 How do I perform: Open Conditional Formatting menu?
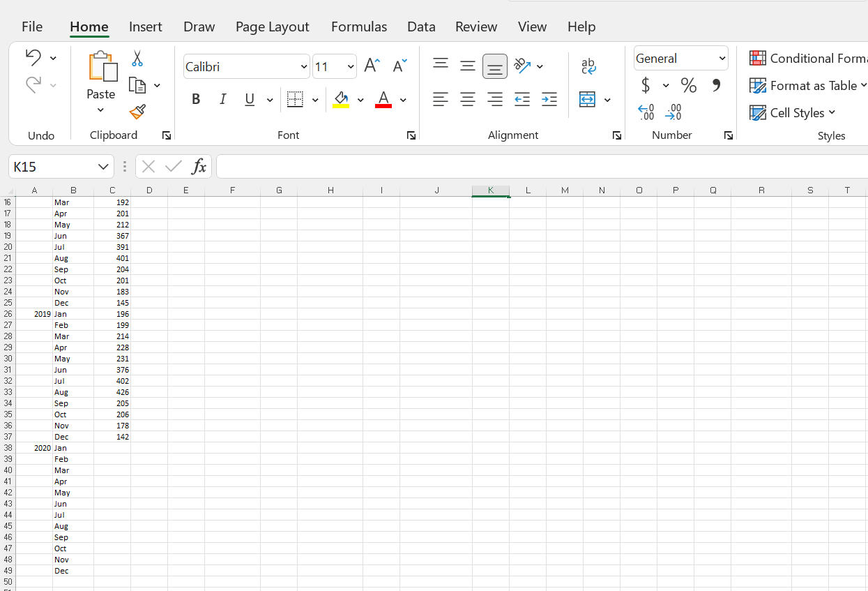tap(808, 59)
